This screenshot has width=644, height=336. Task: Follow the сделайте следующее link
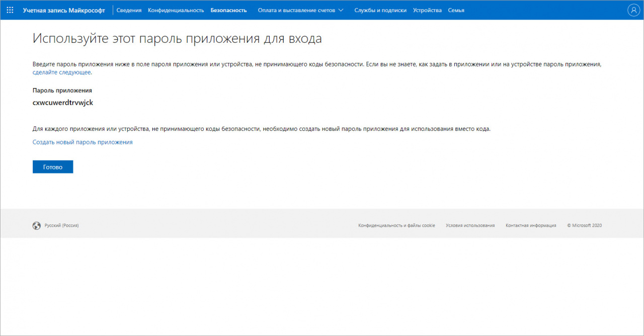point(62,72)
